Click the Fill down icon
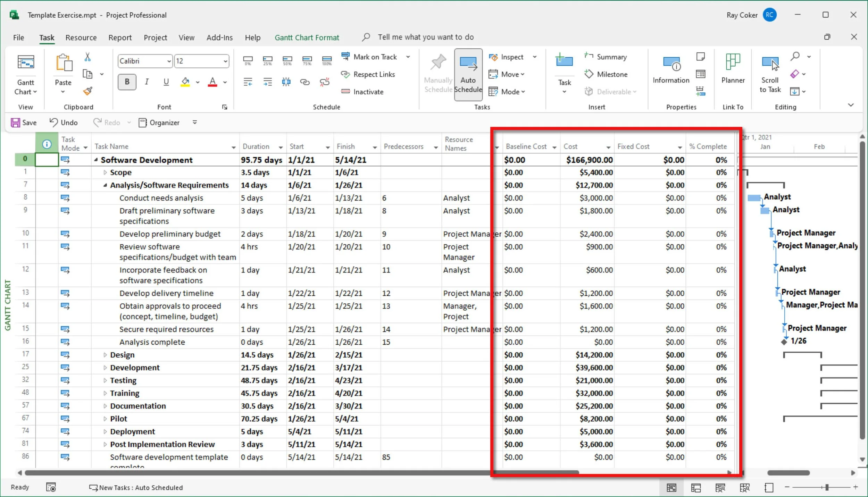The height and width of the screenshot is (497, 868). coord(795,91)
